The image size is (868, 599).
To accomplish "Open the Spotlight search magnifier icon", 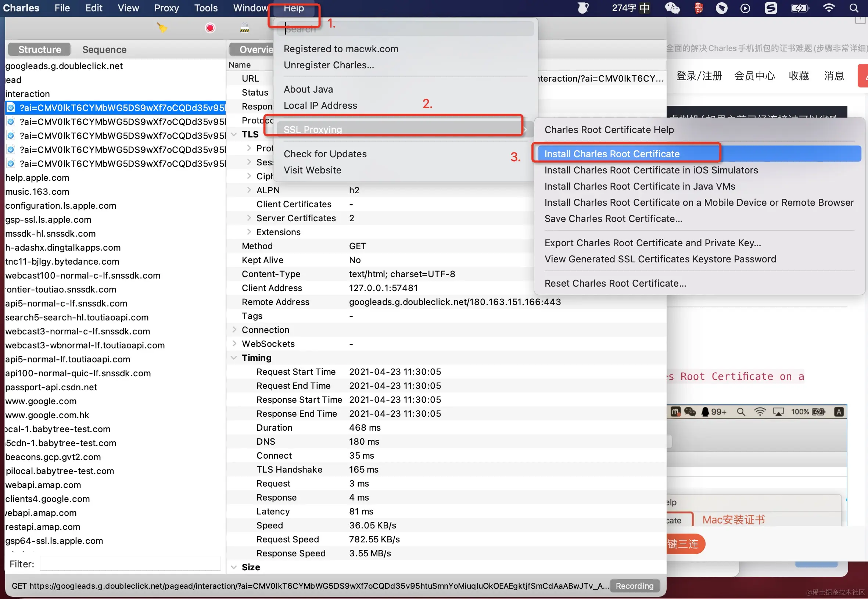I will click(854, 8).
